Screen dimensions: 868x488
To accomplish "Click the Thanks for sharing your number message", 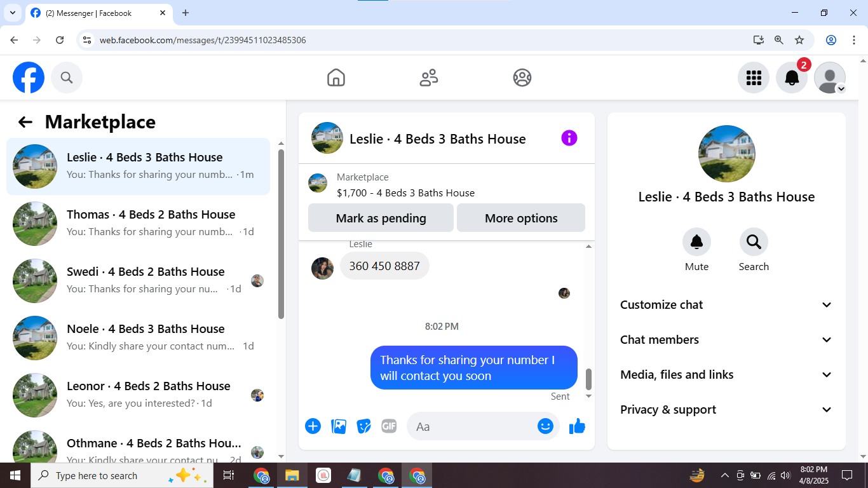I will click(474, 368).
